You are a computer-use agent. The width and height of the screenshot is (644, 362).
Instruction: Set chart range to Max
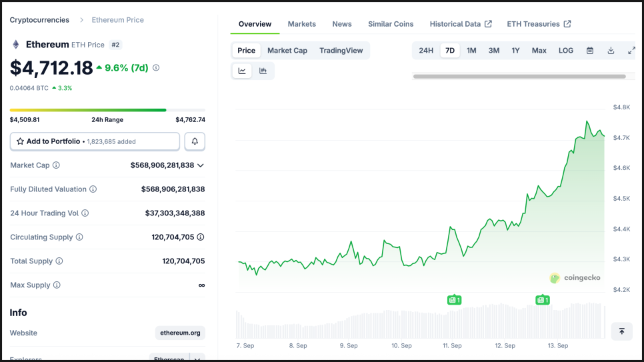[539, 51]
